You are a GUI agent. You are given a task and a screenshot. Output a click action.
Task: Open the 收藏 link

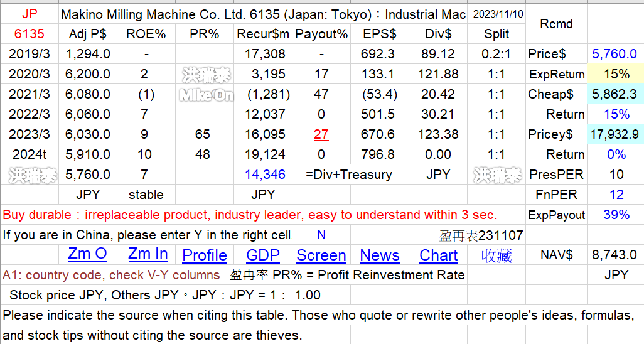496,255
